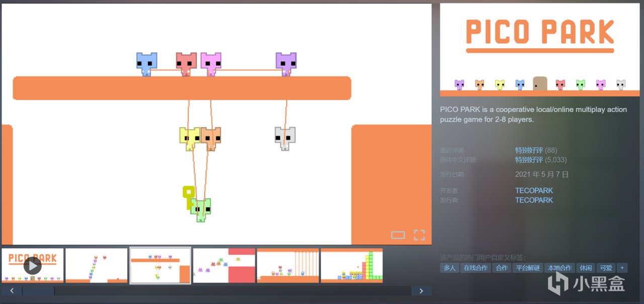The width and height of the screenshot is (644, 304).
Task: Open the developer TECOPARK link
Action: [x=534, y=190]
